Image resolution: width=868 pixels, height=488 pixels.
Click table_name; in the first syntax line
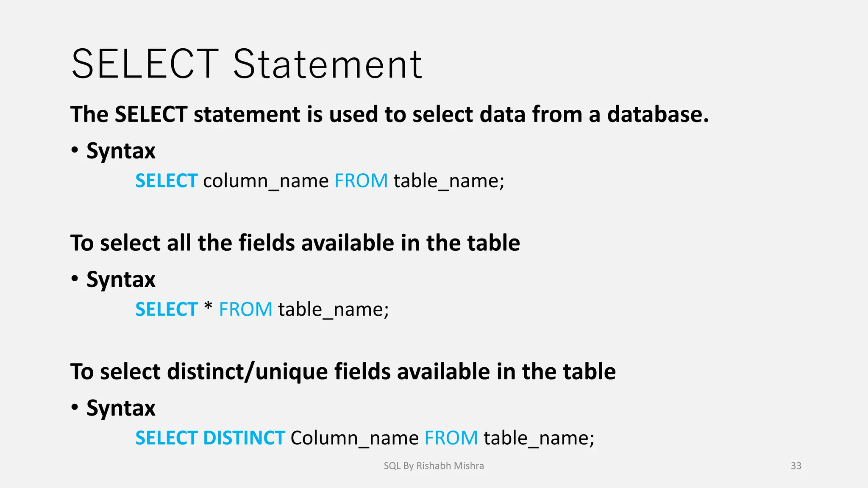tap(449, 181)
